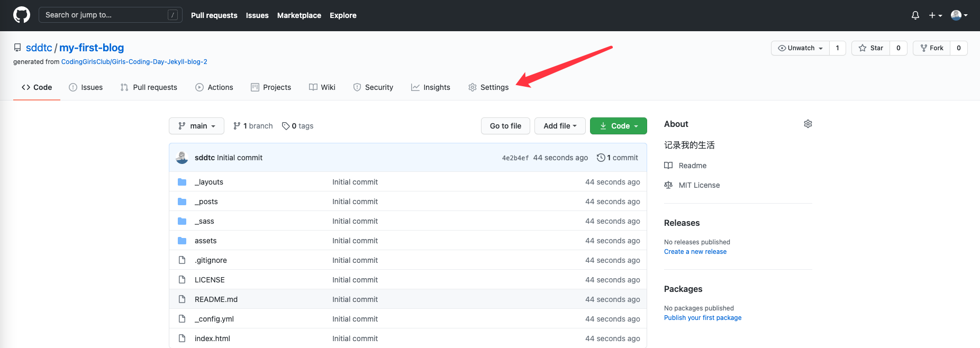Fork the repository
Viewport: 980px width, 348px height.
pyautogui.click(x=932, y=48)
